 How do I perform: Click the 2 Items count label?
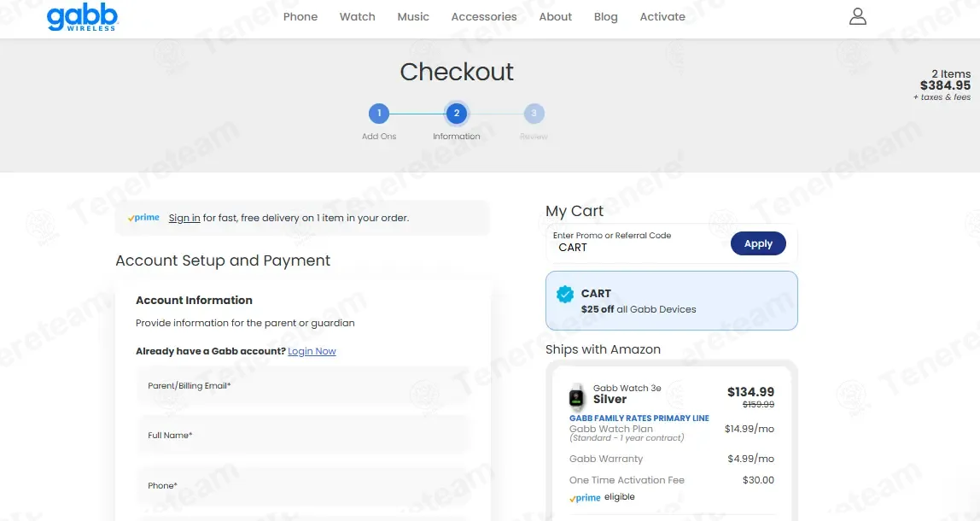[951, 73]
